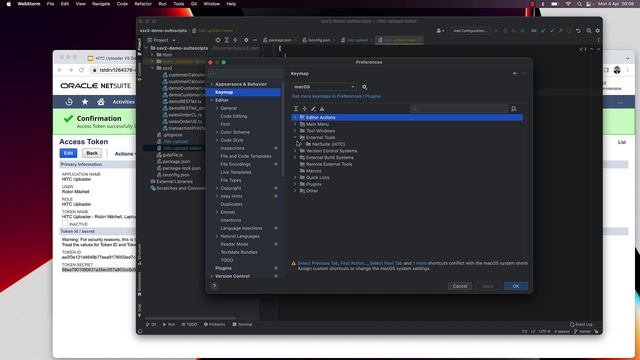Click the Preferences search field
The image size is (640, 360).
pos(245,73)
